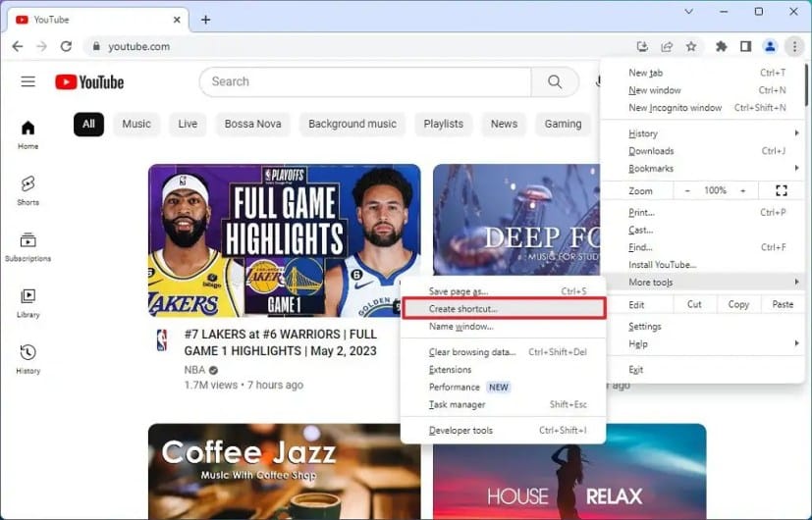Select the Background music chip
Screen dimensions: 812x520
[x=352, y=125]
